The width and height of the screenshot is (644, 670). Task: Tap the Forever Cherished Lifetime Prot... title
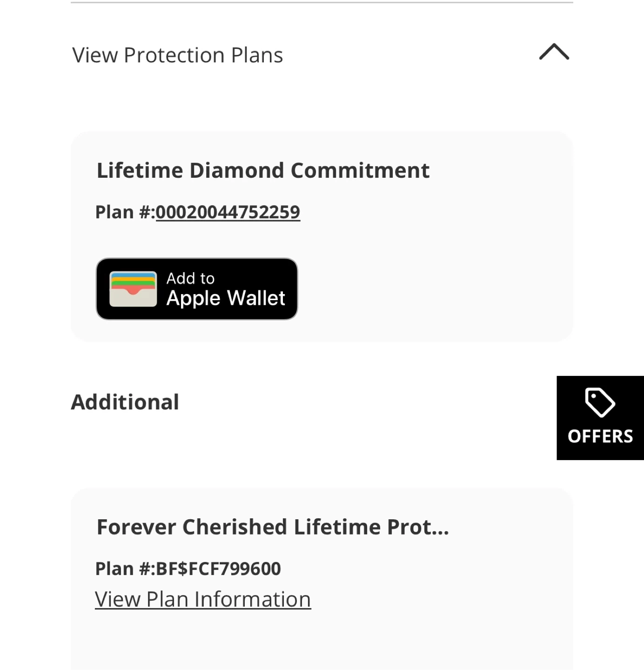point(273,527)
